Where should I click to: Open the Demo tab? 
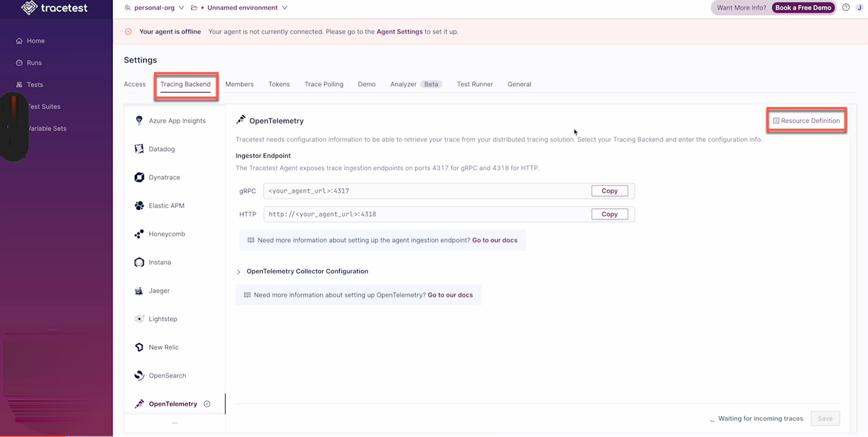click(x=367, y=84)
